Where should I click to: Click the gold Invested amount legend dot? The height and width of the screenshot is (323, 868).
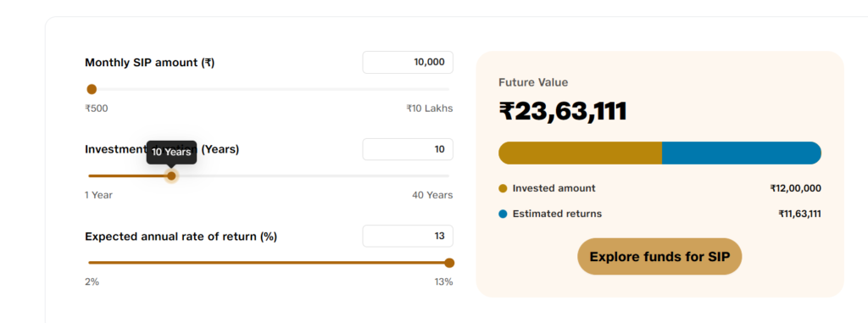[503, 188]
